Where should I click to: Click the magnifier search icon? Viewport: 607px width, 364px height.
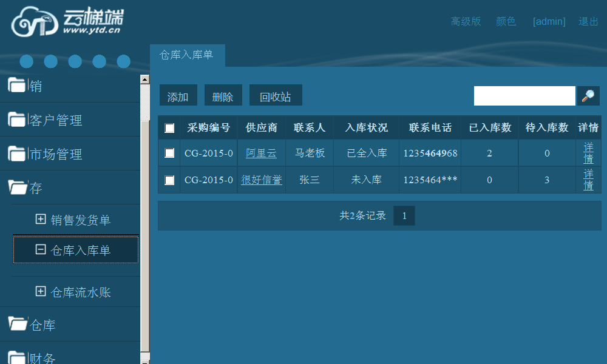(588, 95)
